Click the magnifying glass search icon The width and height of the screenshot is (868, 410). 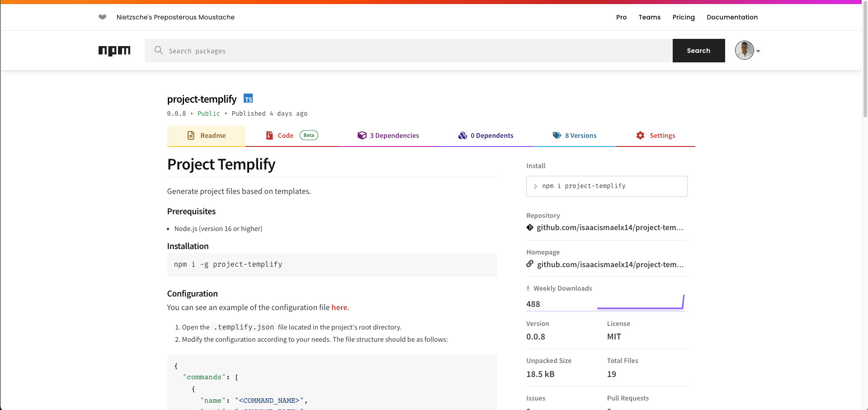(158, 51)
